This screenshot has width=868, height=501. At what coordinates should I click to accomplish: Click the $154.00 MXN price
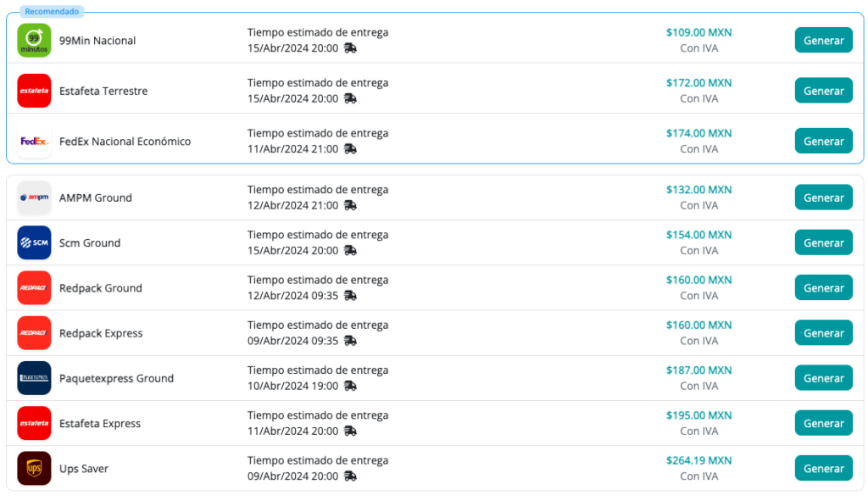698,234
